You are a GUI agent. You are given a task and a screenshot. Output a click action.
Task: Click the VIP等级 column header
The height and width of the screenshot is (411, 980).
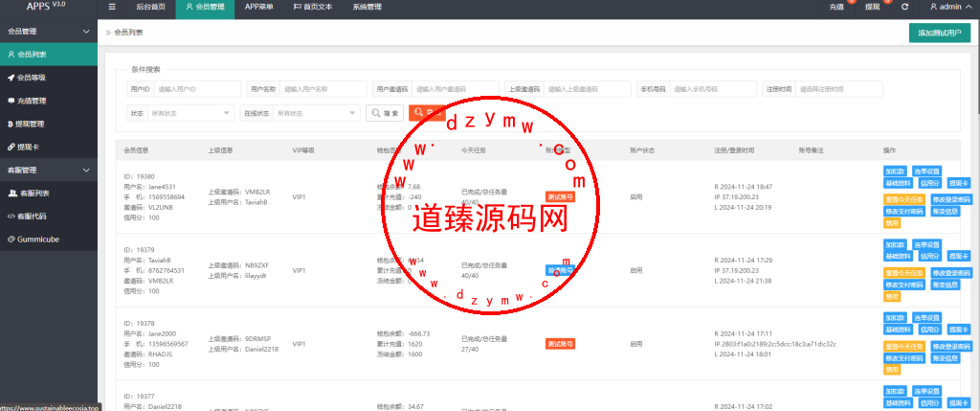[303, 150]
